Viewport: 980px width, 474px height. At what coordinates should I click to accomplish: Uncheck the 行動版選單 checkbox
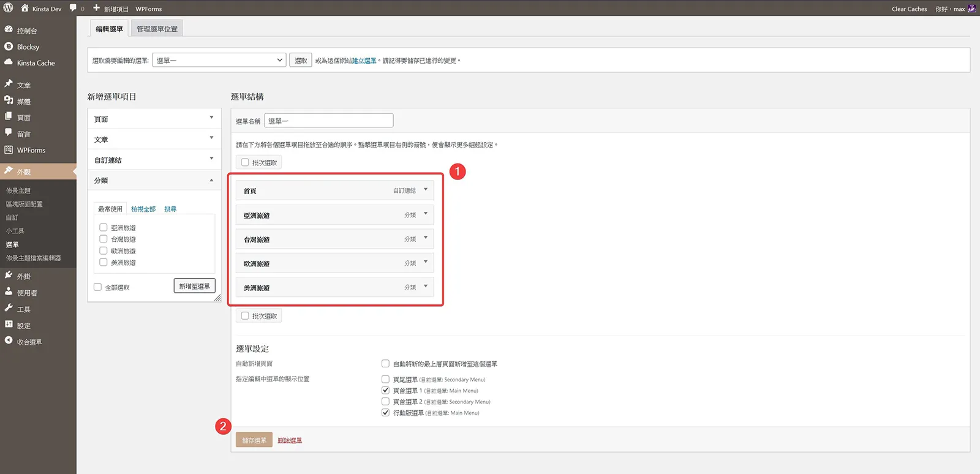coord(385,412)
